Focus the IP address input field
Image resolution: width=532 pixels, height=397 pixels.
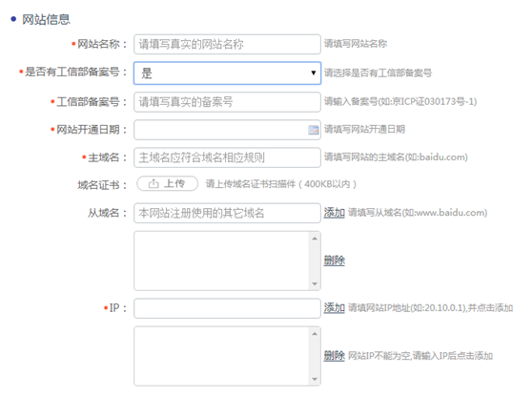pyautogui.click(x=227, y=308)
